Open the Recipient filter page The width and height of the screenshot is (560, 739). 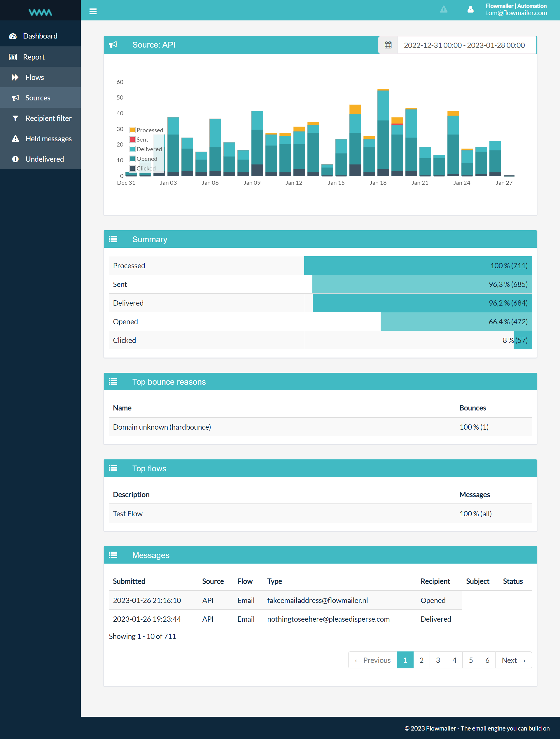coord(41,118)
